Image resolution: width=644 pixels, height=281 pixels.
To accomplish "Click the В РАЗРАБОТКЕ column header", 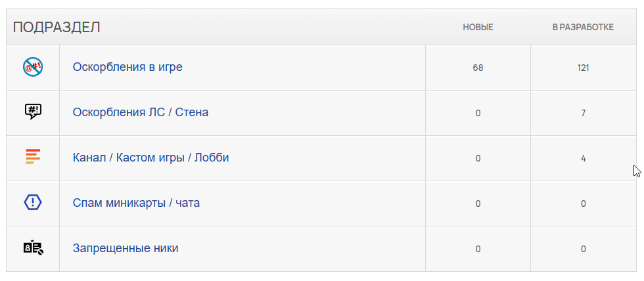I will point(584,28).
